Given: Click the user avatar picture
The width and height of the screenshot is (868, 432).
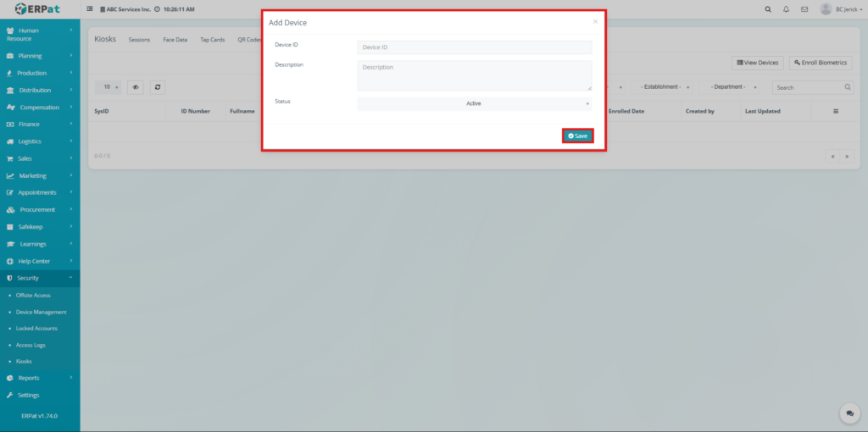Looking at the screenshot, I should (826, 9).
